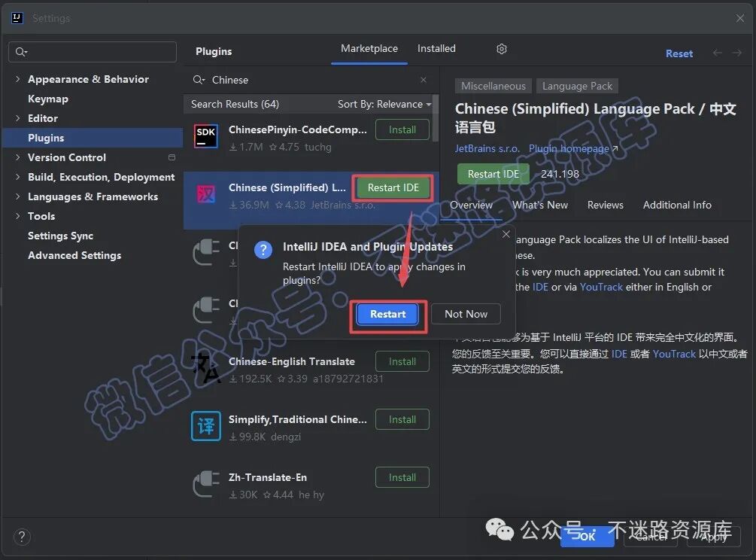Click Restart IDE in plugin details
The image size is (756, 560).
point(493,174)
